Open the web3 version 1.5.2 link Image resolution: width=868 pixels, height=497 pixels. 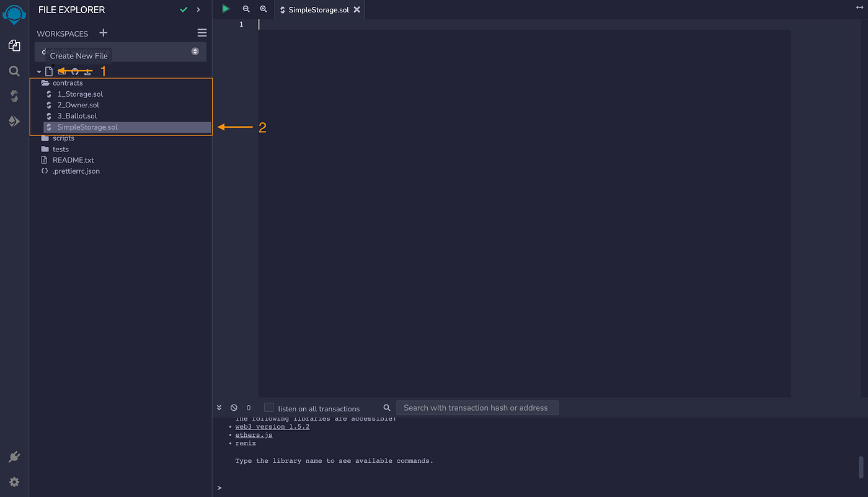[x=272, y=427]
